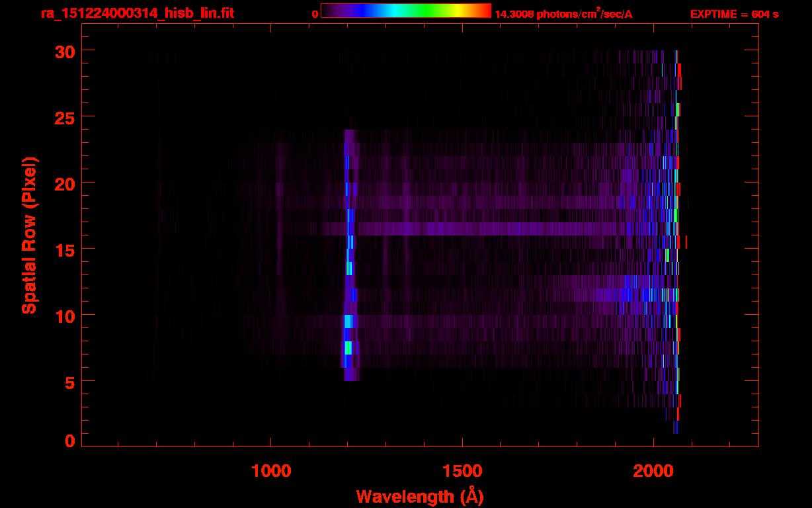Click the colorbar minimum value 0
Image resolution: width=812 pixels, height=508 pixels.
click(x=315, y=15)
